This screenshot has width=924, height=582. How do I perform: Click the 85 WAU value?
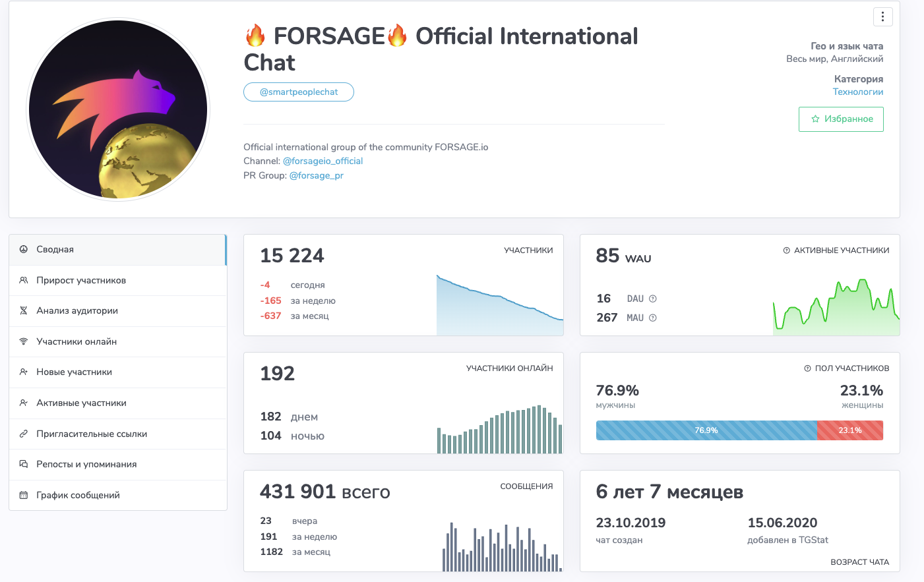coord(623,256)
